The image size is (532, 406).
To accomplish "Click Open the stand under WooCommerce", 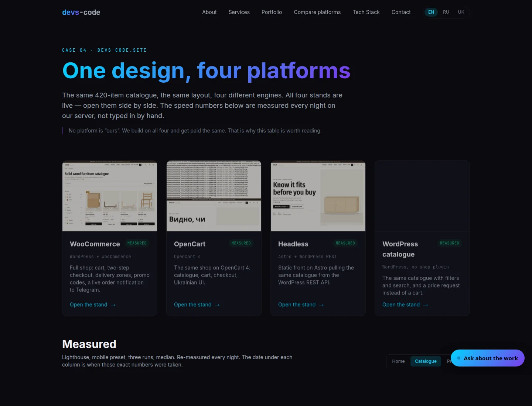I will point(93,304).
